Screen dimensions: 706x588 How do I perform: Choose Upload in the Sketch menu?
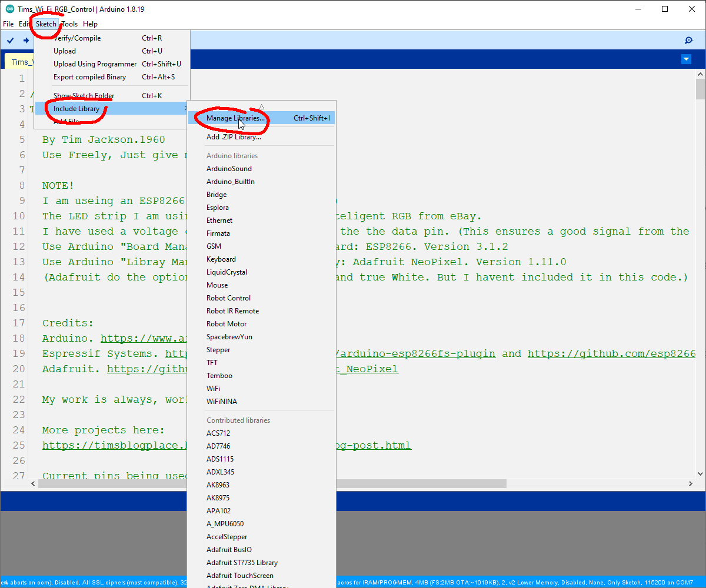click(x=112, y=51)
